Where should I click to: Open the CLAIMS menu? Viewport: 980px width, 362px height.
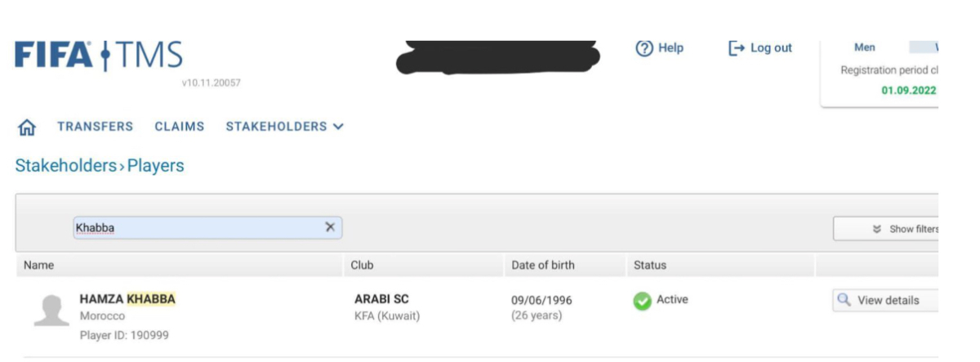coord(180,127)
